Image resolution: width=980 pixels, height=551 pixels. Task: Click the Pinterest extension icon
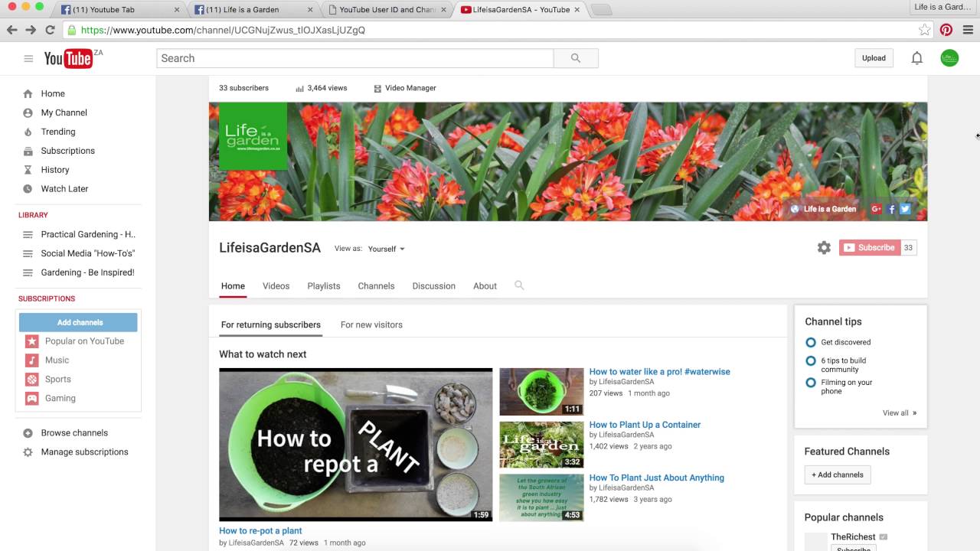point(946,30)
